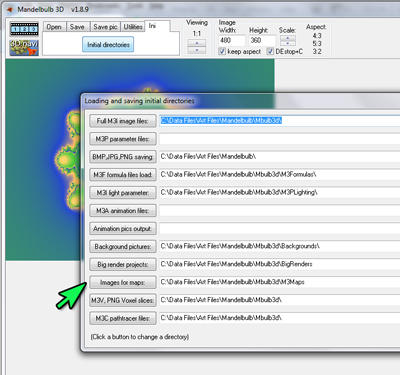Image resolution: width=400 pixels, height=375 pixels.
Task: Click the Full M3I image files path field
Action: [x=279, y=121]
